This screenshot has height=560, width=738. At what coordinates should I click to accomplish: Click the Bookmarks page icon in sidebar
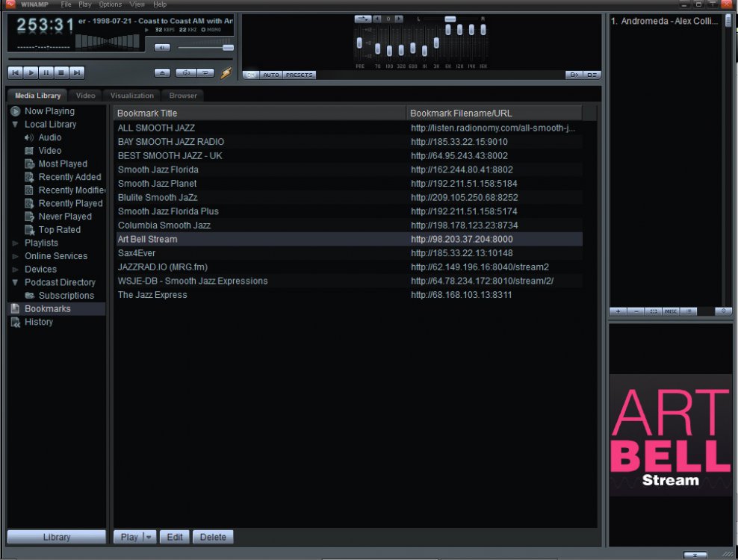[x=15, y=308]
